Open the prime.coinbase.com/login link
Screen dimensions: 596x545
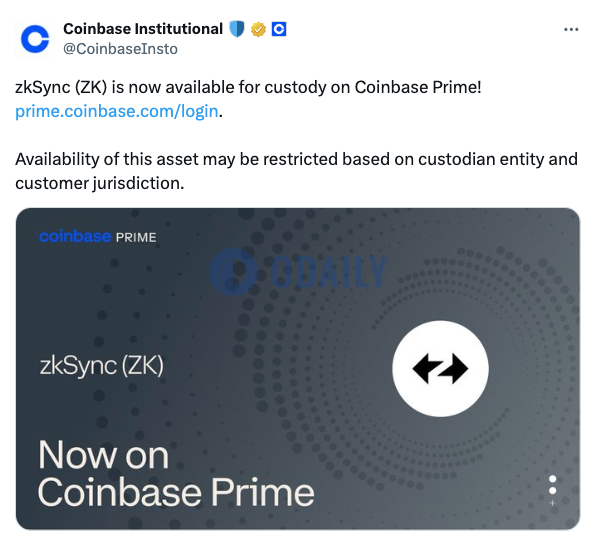[x=117, y=111]
